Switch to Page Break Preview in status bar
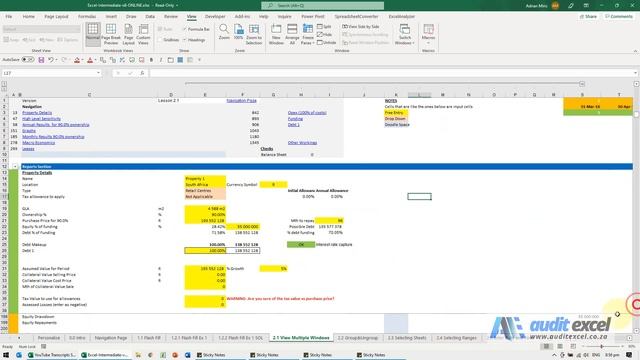Screen dimensions: 640x360 573,346
